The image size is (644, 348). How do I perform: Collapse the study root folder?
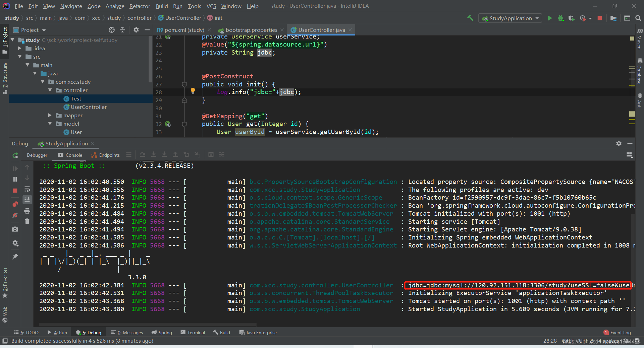point(13,40)
